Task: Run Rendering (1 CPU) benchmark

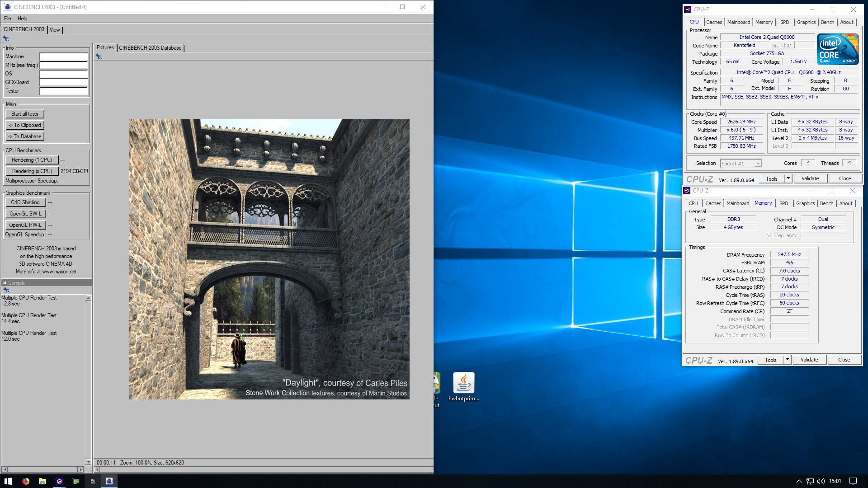Action: click(32, 160)
